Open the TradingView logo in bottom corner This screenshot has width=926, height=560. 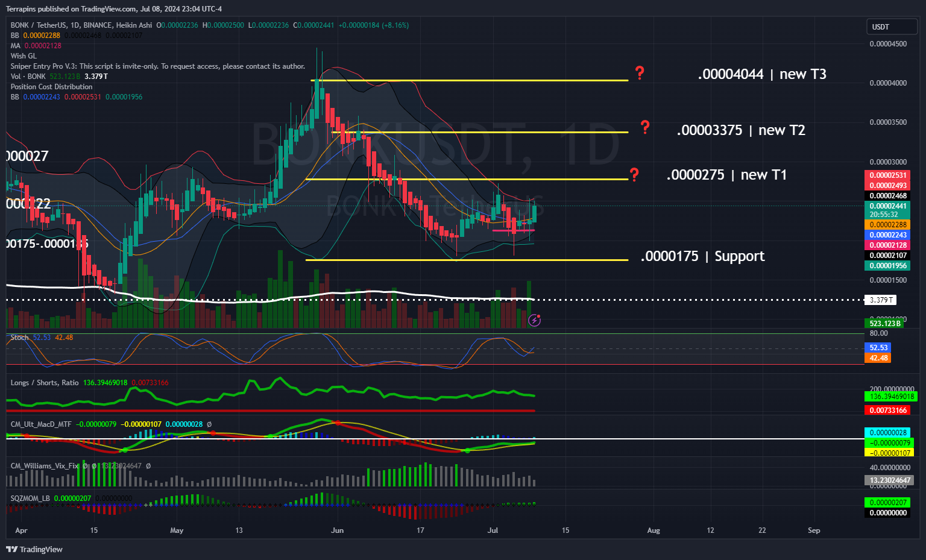34,549
